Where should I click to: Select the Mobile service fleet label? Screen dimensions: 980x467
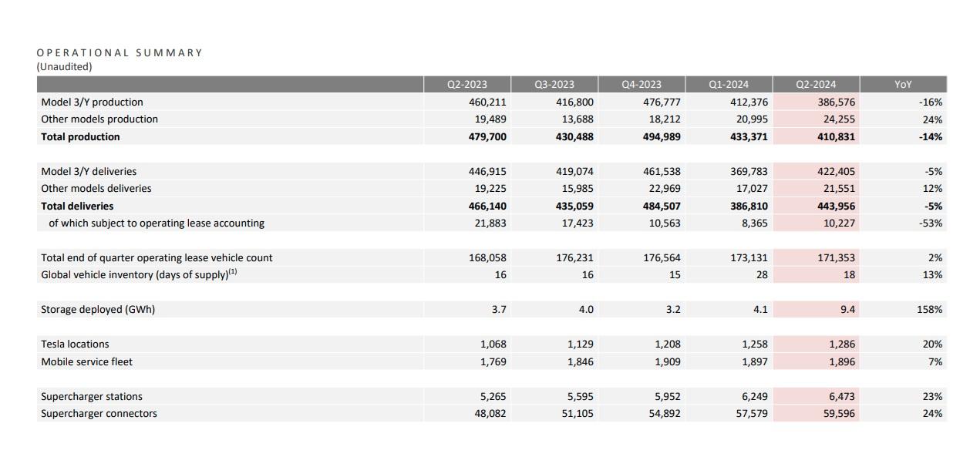87,361
